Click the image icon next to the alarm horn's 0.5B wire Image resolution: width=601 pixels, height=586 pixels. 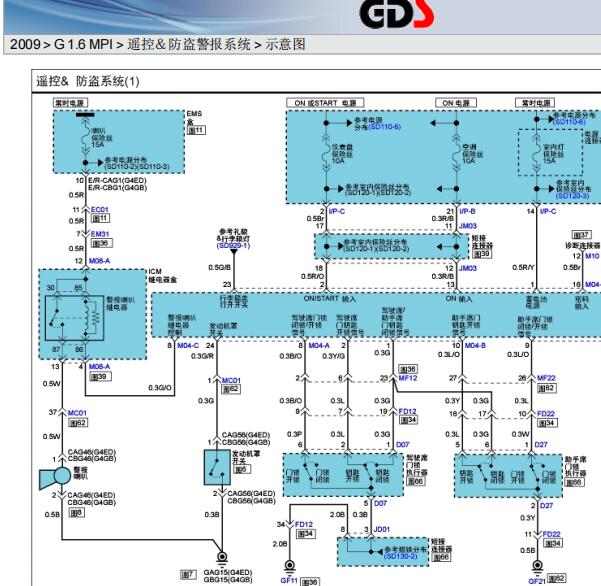(x=77, y=512)
